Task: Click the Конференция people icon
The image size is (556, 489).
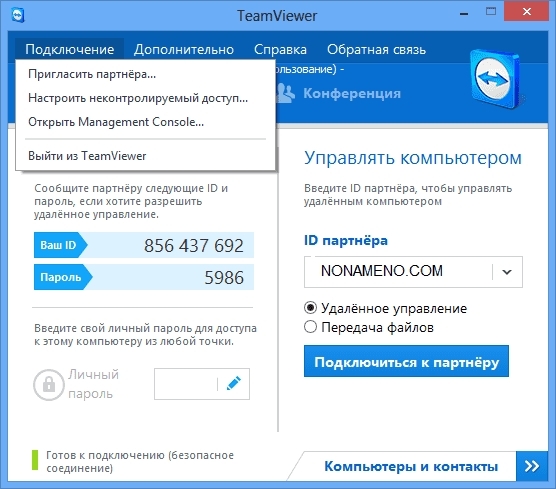Action: click(285, 93)
